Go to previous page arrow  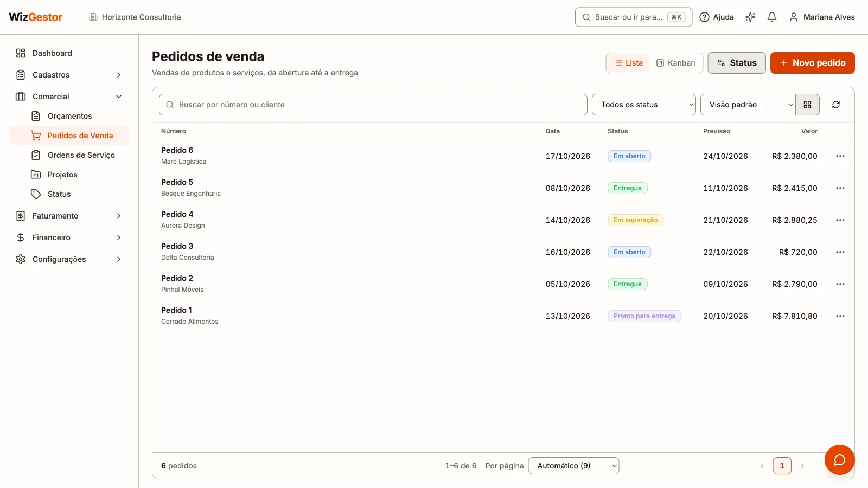tap(762, 466)
